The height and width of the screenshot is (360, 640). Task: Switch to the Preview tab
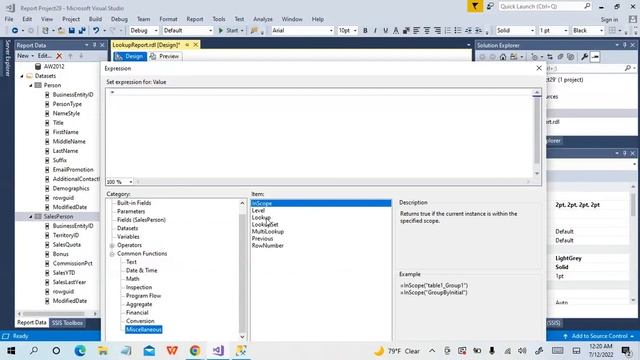(164, 56)
